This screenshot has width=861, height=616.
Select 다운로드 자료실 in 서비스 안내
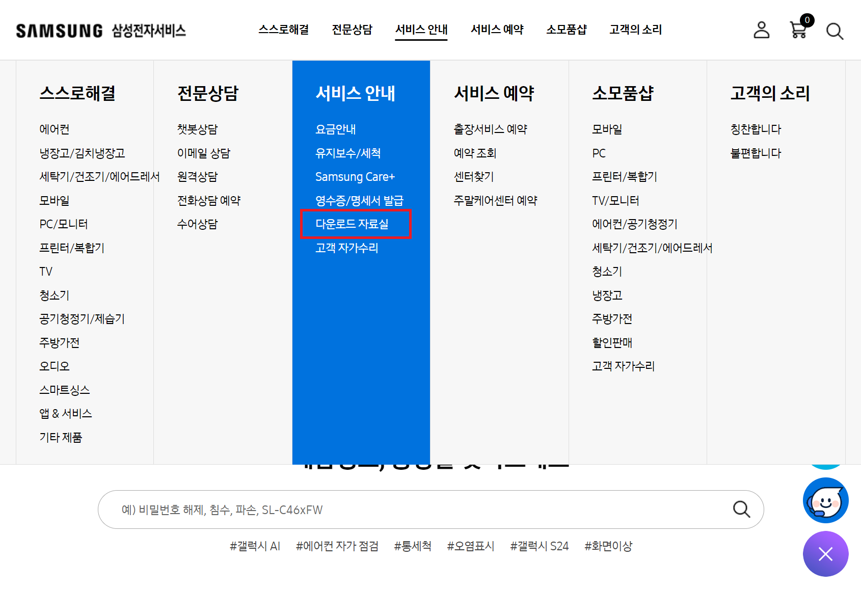352,224
